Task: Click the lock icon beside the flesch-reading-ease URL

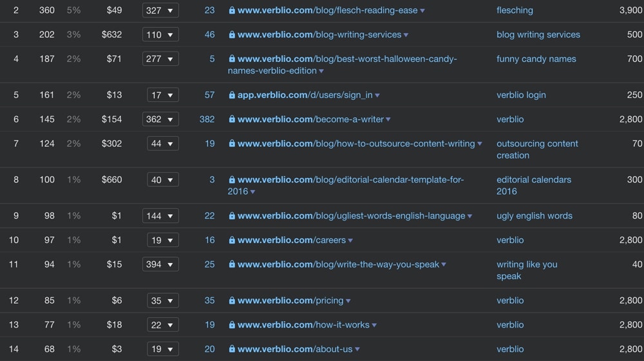Action: (x=232, y=11)
